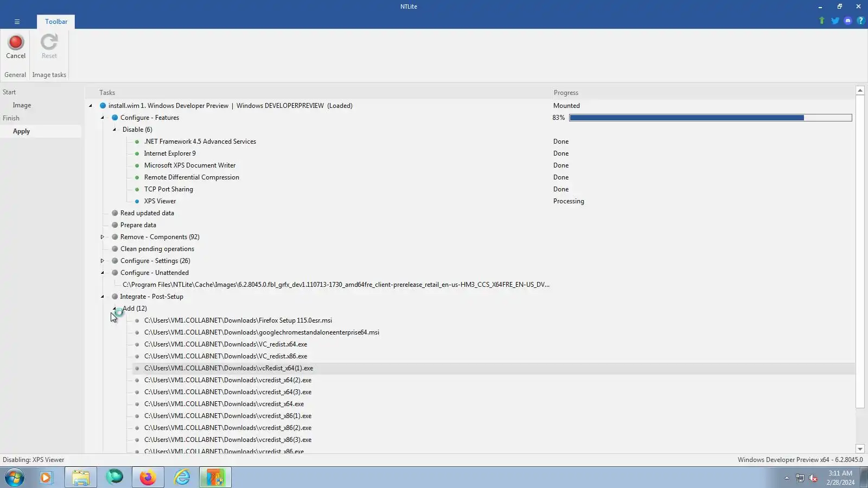Select the VC_redist.x86.exe entry
868x488 pixels.
(x=226, y=356)
